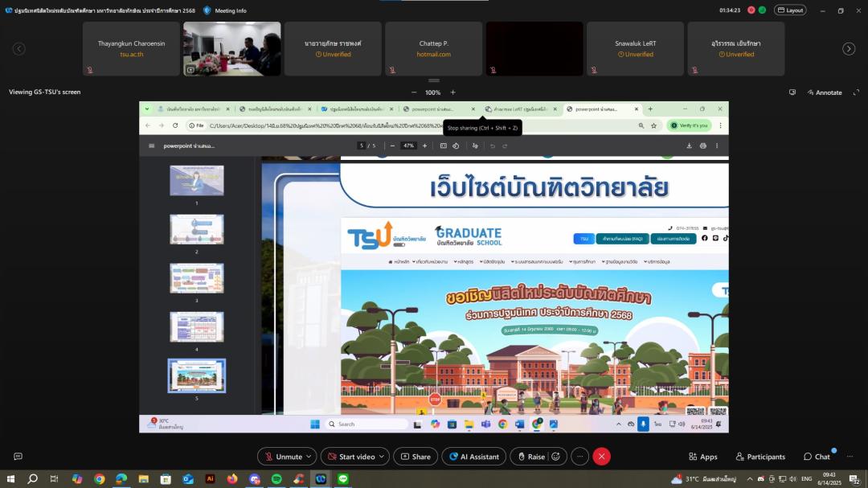This screenshot has width=868, height=488.
Task: Click the PDF download icon in shared screen
Action: pyautogui.click(x=690, y=146)
